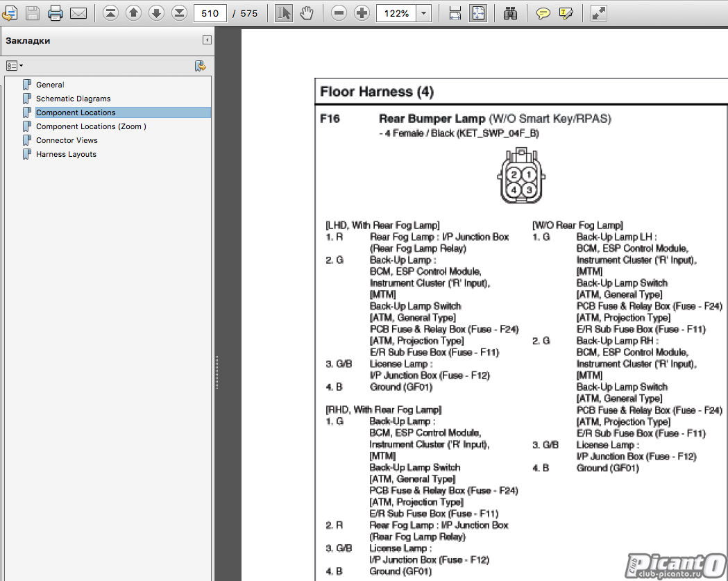Image resolution: width=728 pixels, height=581 pixels.
Task: Open the General bookmark
Action: point(50,85)
